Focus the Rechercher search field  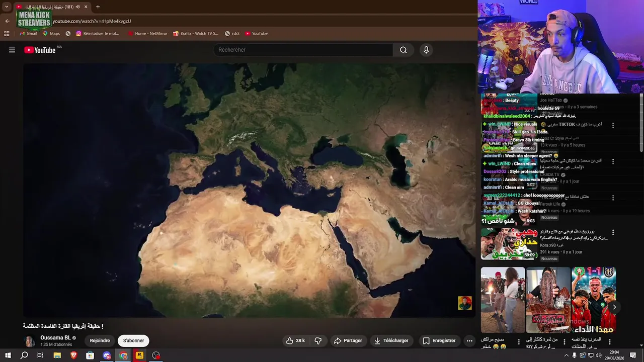[x=303, y=50]
